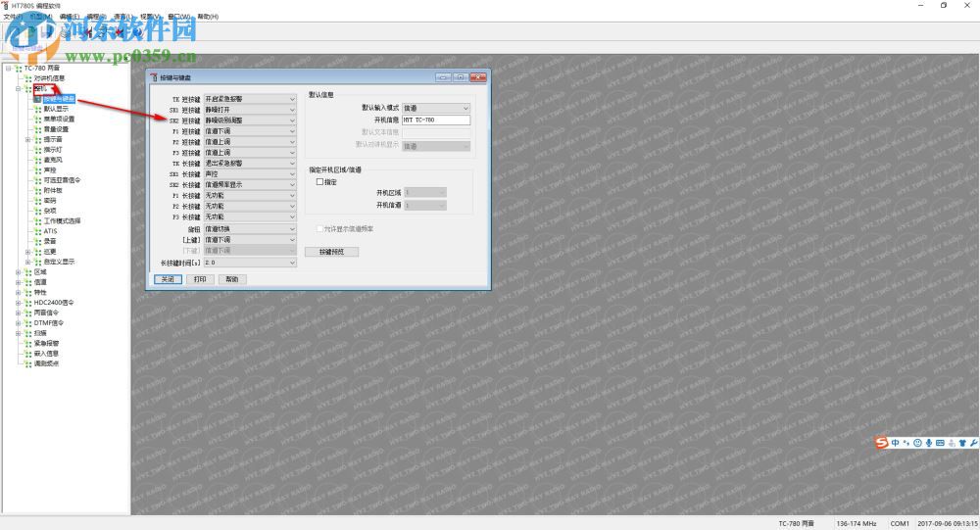This screenshot has width=980, height=530.
Task: Expand the 区域 tree node
Action: (18, 272)
